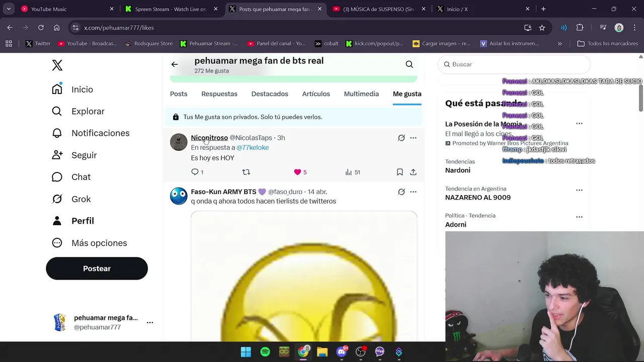Open more options on Faso-Kun post
This screenshot has height=362, width=644.
click(x=413, y=192)
